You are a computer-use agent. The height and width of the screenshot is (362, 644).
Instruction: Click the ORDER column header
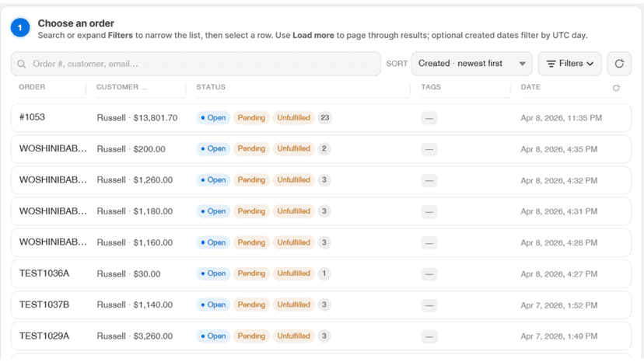(32, 87)
